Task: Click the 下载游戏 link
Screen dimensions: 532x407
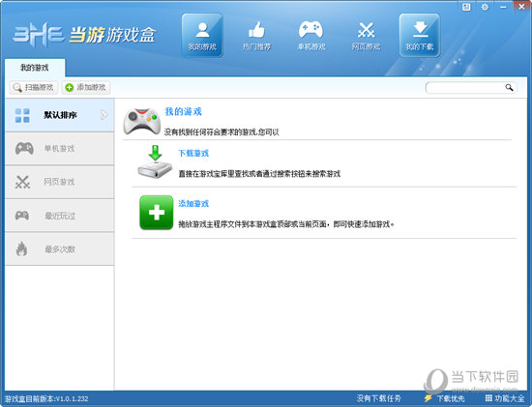Action: [193, 154]
